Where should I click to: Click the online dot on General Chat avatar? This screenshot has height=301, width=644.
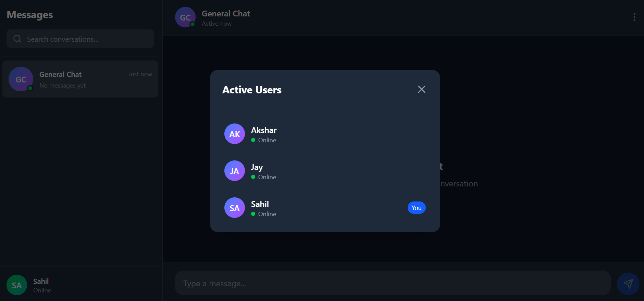[x=193, y=25]
